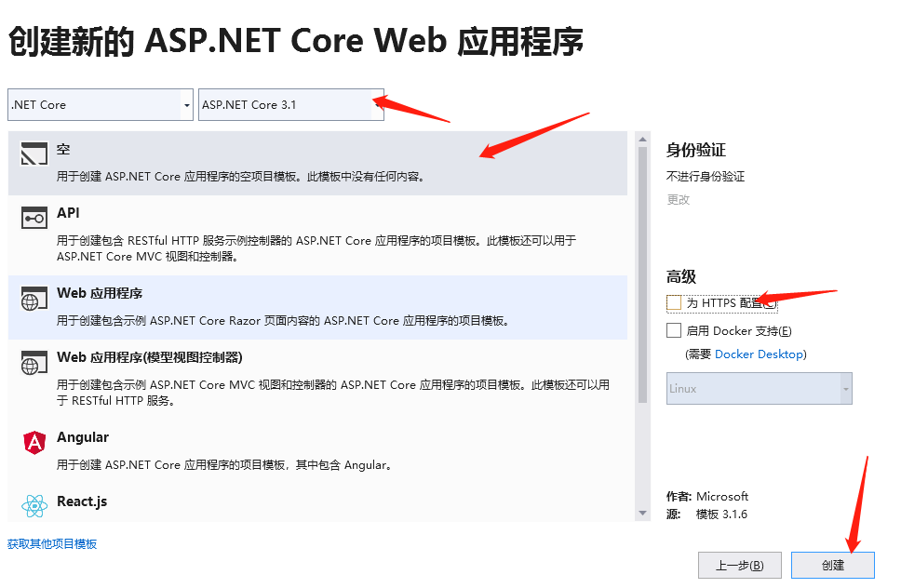The image size is (901, 588).
Task: Click the 创建 (Create) button
Action: [x=832, y=565]
